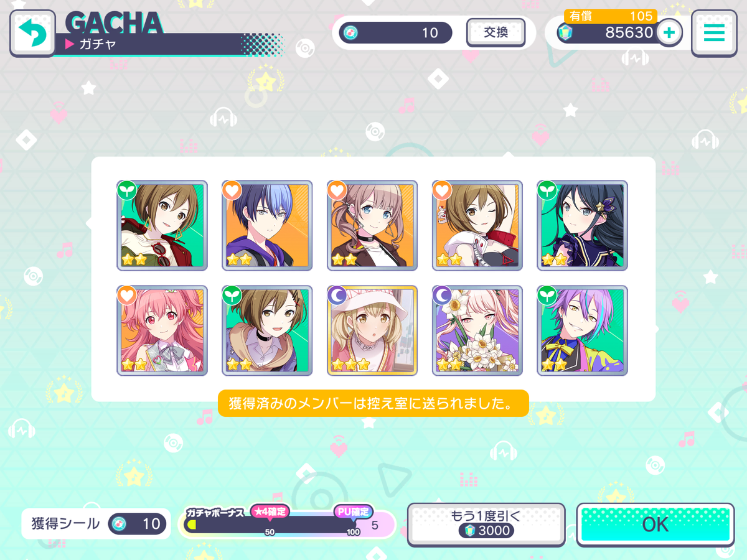This screenshot has width=747, height=560.
Task: Confirm results with the OK button
Action: (x=655, y=525)
